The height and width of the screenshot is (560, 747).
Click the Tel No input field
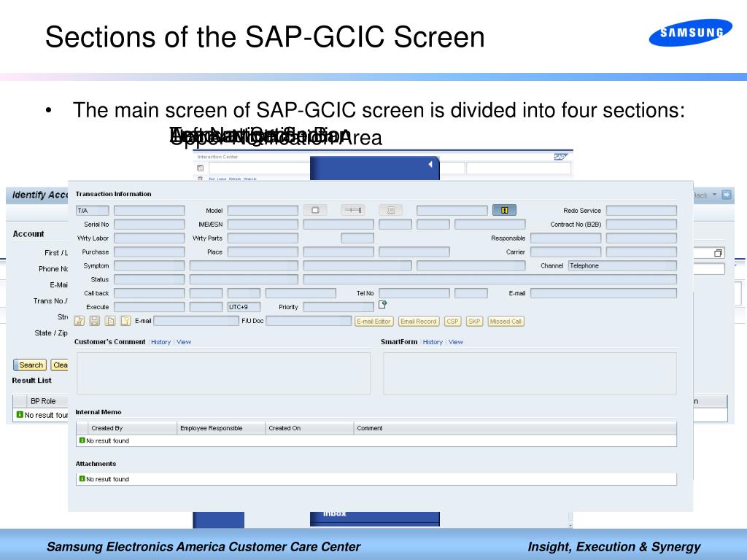click(x=414, y=293)
